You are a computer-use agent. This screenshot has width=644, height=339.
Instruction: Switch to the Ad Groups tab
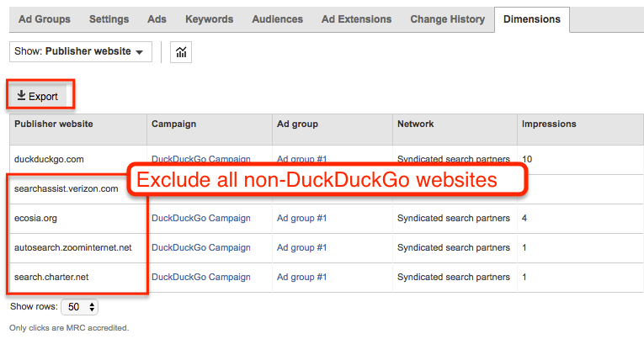pos(45,19)
